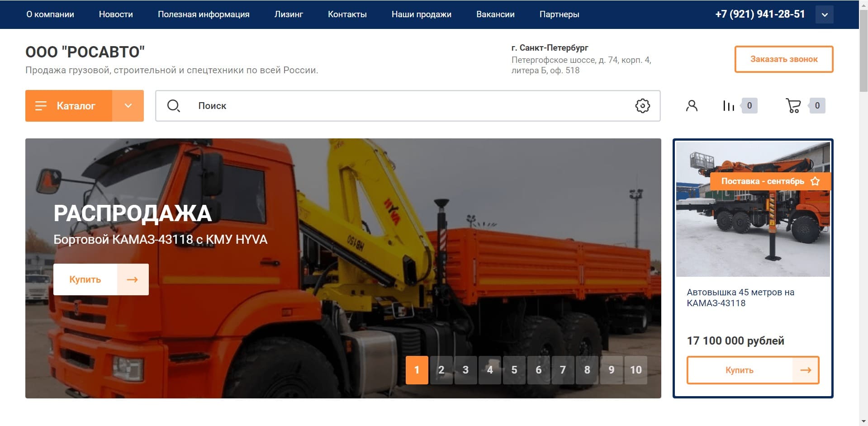Click the hamburger icon in Каталог button

[41, 106]
